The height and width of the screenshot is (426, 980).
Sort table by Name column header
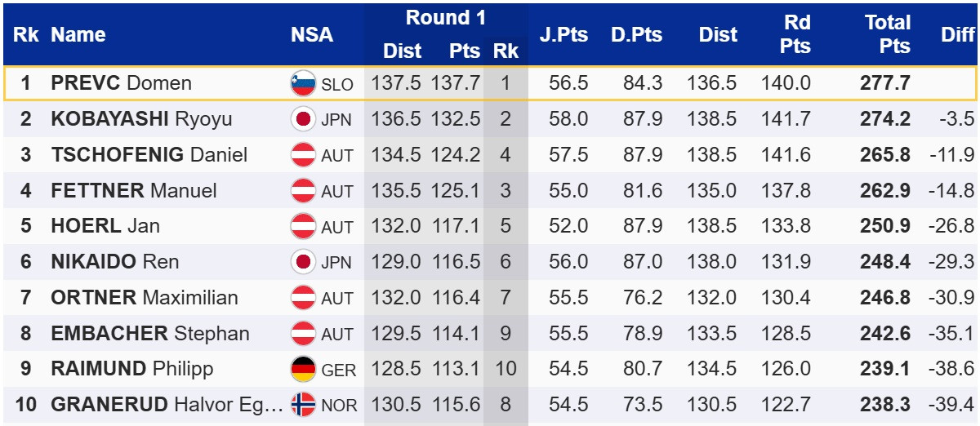point(78,35)
